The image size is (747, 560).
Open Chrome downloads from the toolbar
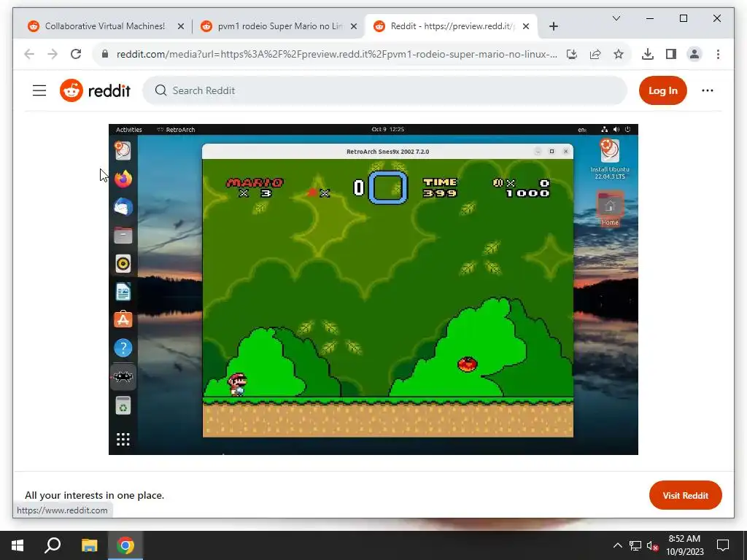648,54
